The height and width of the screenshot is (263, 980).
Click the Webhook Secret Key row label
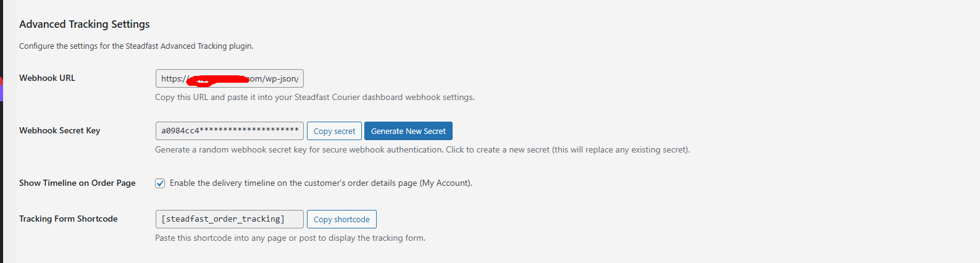click(59, 131)
